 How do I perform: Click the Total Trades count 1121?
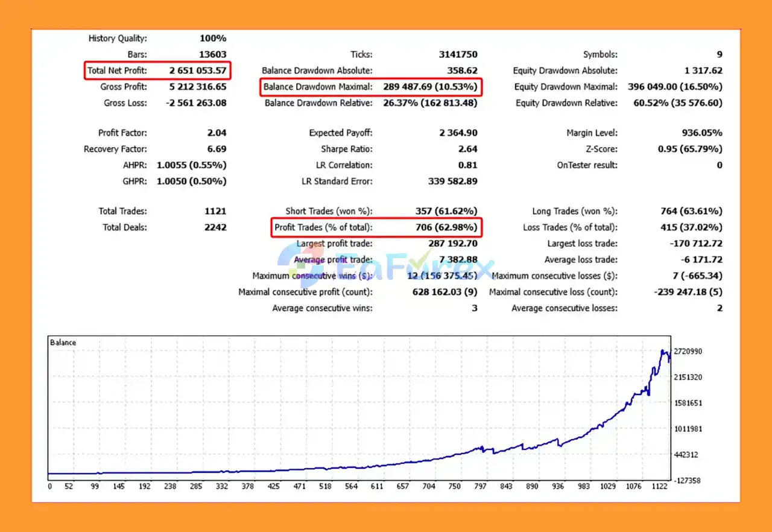(215, 211)
